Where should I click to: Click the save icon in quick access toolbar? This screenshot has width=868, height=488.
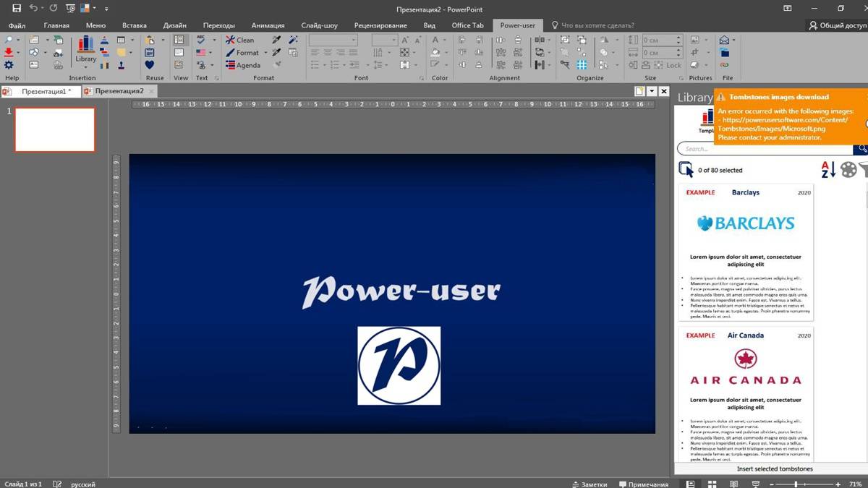(x=17, y=9)
